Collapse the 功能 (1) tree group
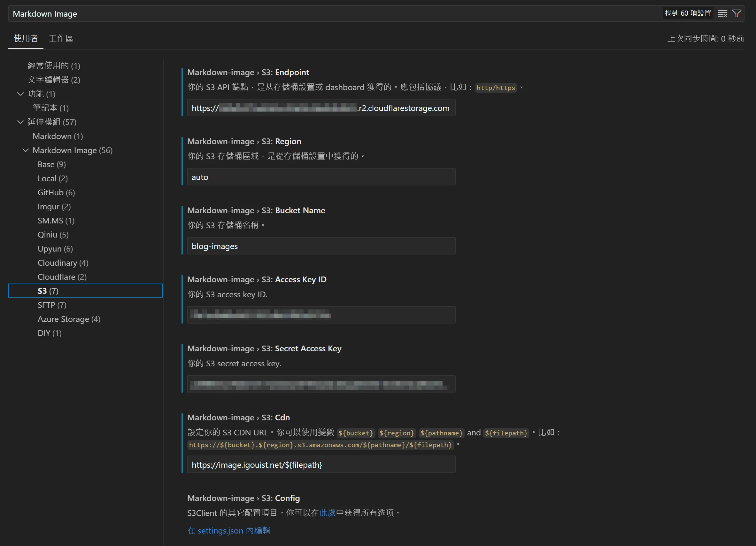The width and height of the screenshot is (756, 546). (20, 94)
